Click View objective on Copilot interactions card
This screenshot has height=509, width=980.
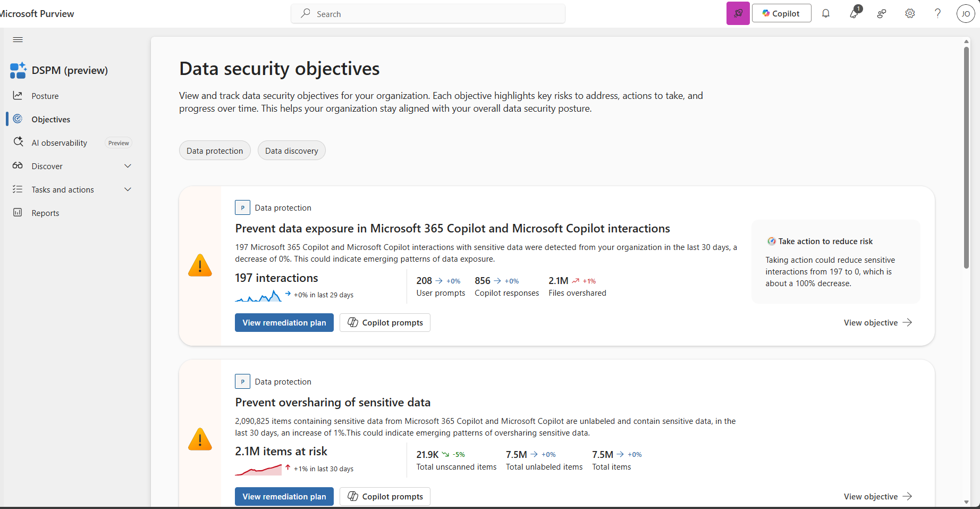(x=878, y=323)
